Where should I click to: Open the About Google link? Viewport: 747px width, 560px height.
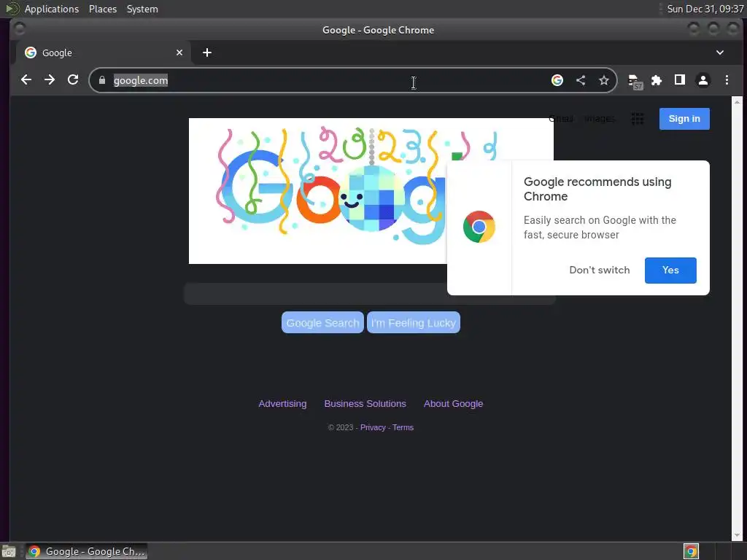coord(453,404)
